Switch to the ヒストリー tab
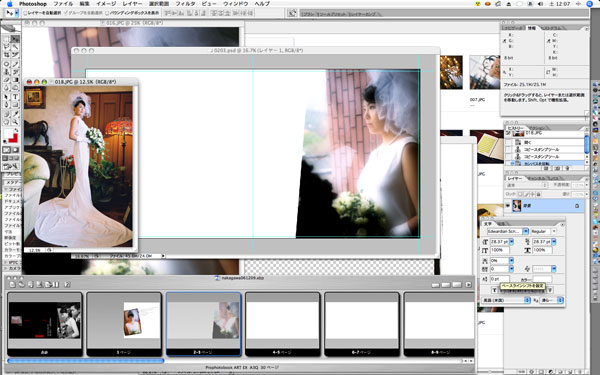The width and height of the screenshot is (600, 375). [x=515, y=128]
